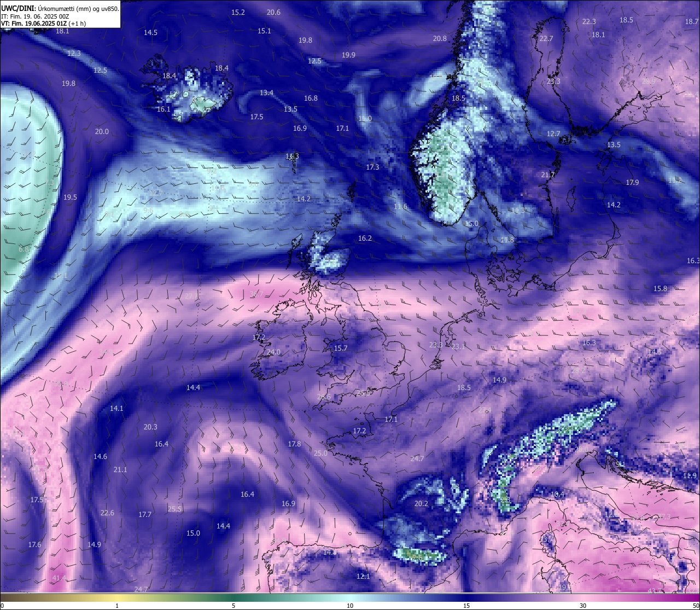The width and height of the screenshot is (700, 610).
Task: Select the 15.7 value label
Action: click(340, 348)
